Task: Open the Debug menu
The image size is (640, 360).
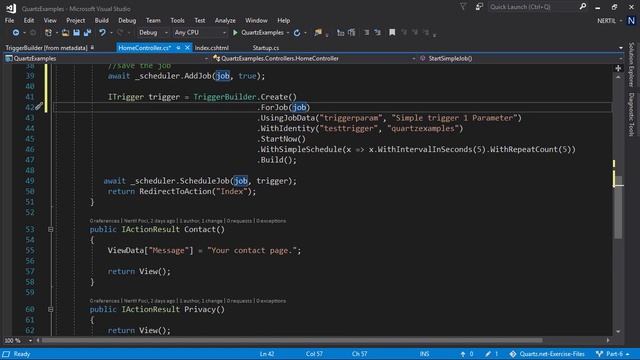Action: coord(127,20)
